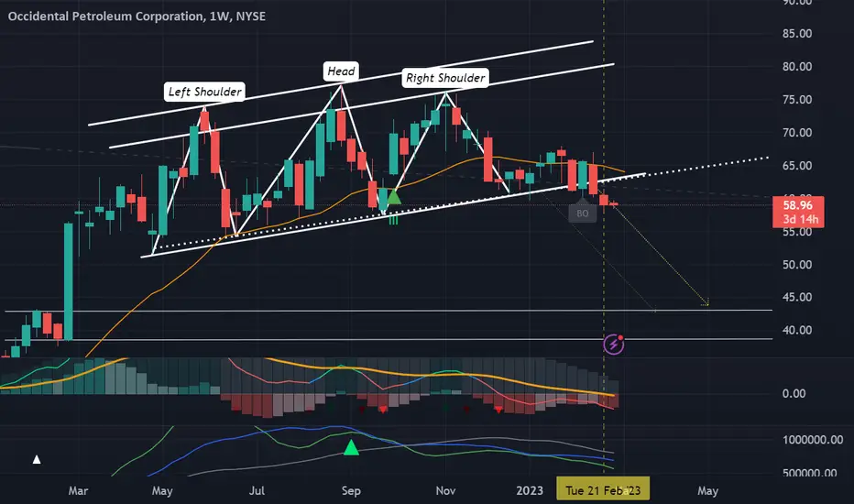Click the 45.00 price axis label
This screenshot has width=854, height=504.
point(797,298)
